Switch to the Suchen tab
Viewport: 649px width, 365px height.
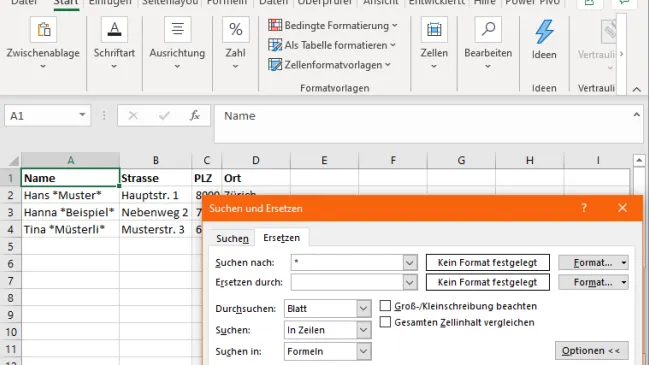coord(232,238)
